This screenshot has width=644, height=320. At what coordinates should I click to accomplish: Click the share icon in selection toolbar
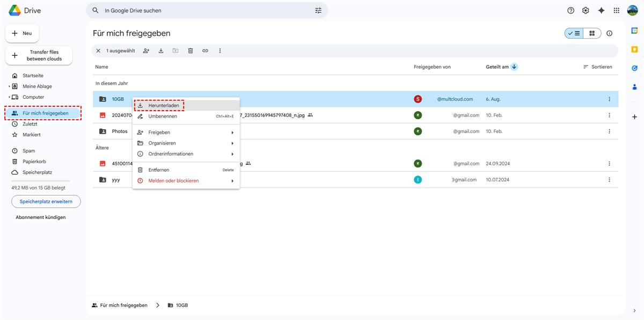pyautogui.click(x=146, y=51)
